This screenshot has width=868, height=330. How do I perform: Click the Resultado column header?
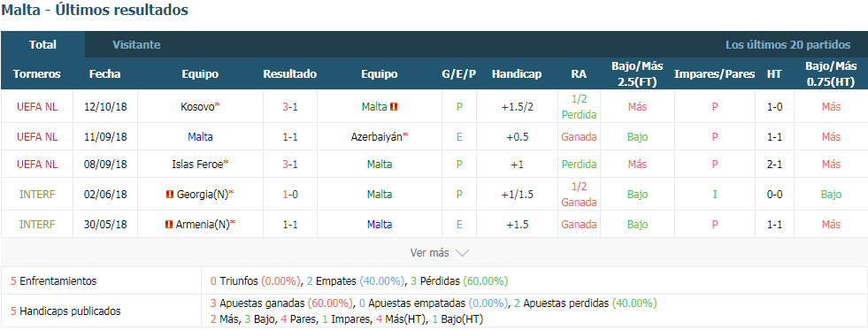(x=289, y=74)
